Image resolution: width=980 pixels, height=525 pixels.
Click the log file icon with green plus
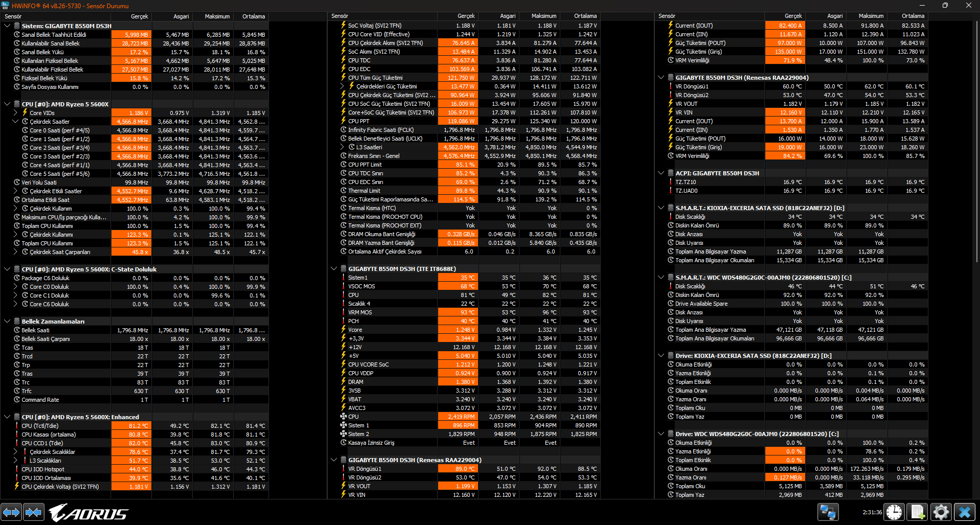[918, 512]
